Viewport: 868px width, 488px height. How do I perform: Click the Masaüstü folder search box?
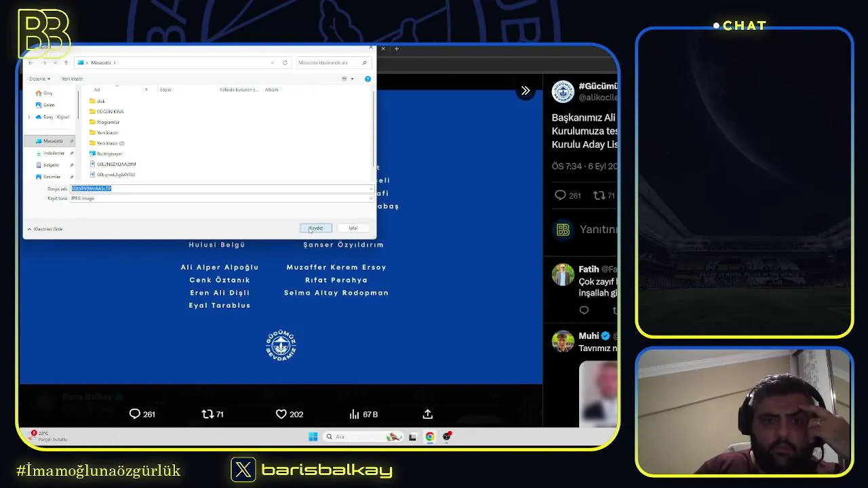coord(332,62)
